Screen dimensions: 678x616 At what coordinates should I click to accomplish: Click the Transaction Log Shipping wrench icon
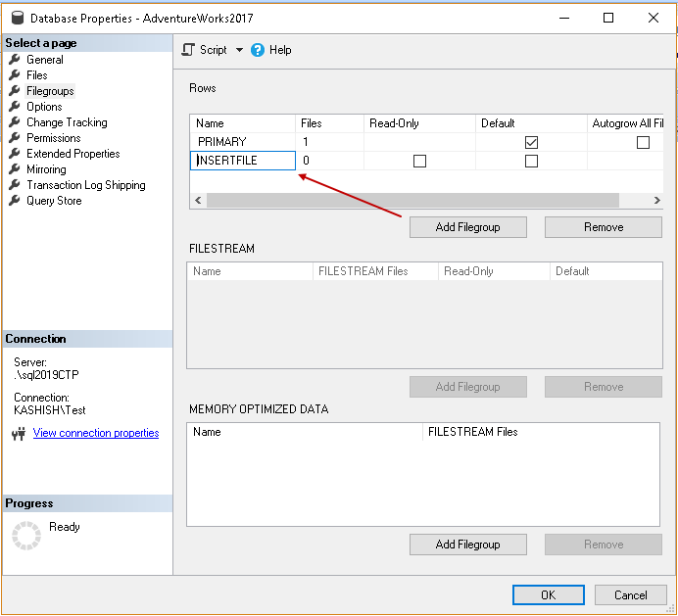coord(15,184)
